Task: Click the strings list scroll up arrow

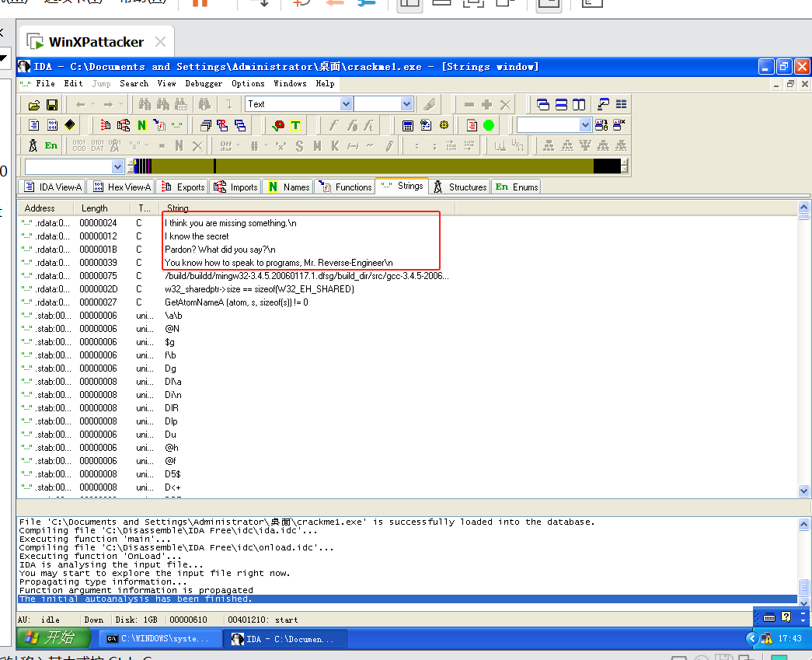Action: (803, 208)
